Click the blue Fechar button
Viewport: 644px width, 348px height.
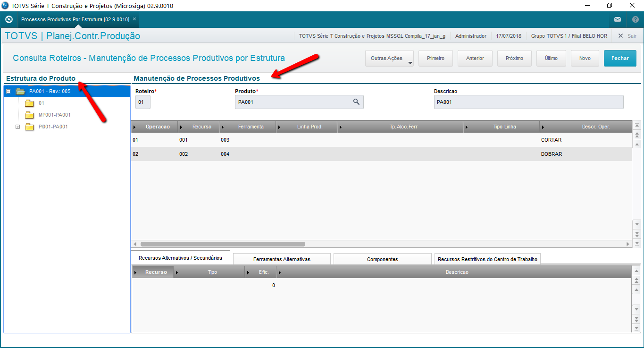coord(620,58)
